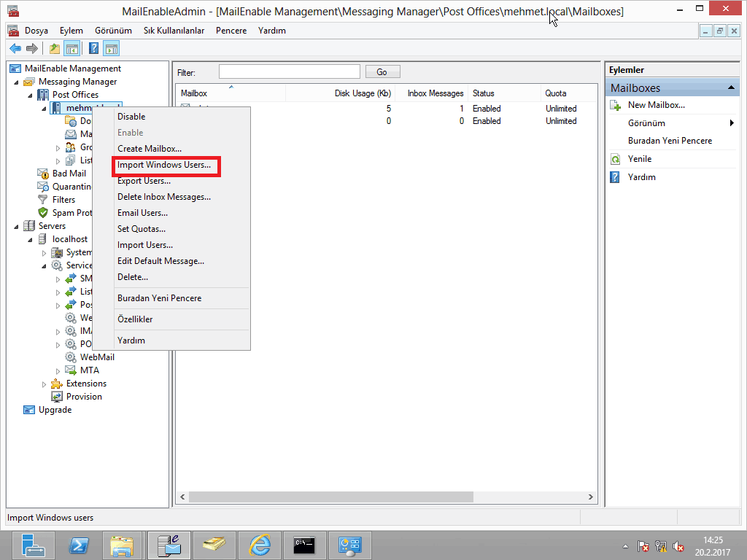Choose Delete Inbox Messages option
Screen dimensions: 747x560
(x=164, y=197)
